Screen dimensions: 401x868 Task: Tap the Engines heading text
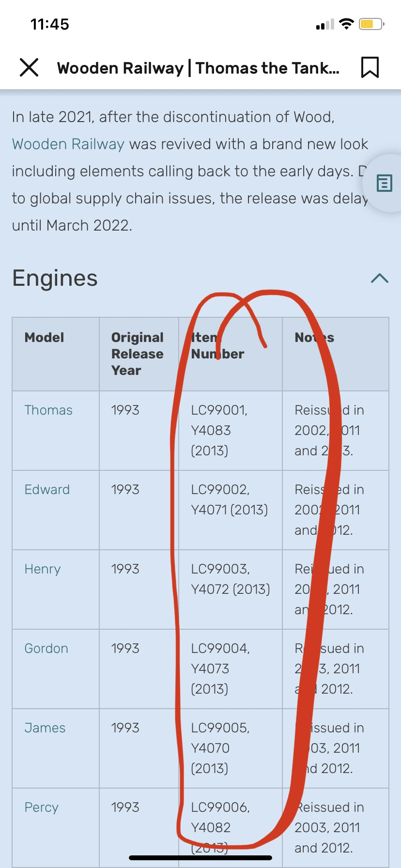[55, 278]
